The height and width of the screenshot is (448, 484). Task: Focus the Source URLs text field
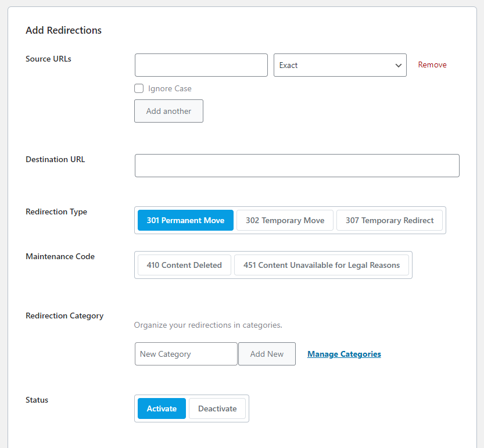[201, 65]
